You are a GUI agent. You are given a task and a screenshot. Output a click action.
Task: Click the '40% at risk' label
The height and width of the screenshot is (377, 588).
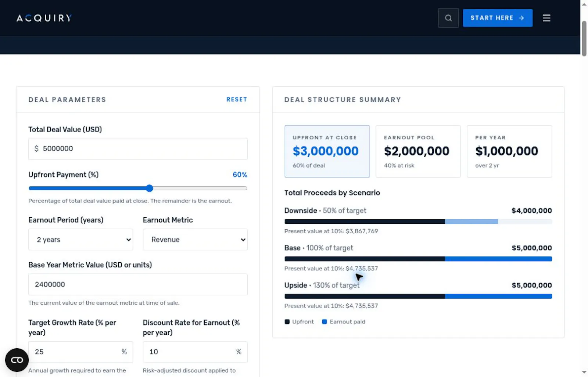(399, 166)
